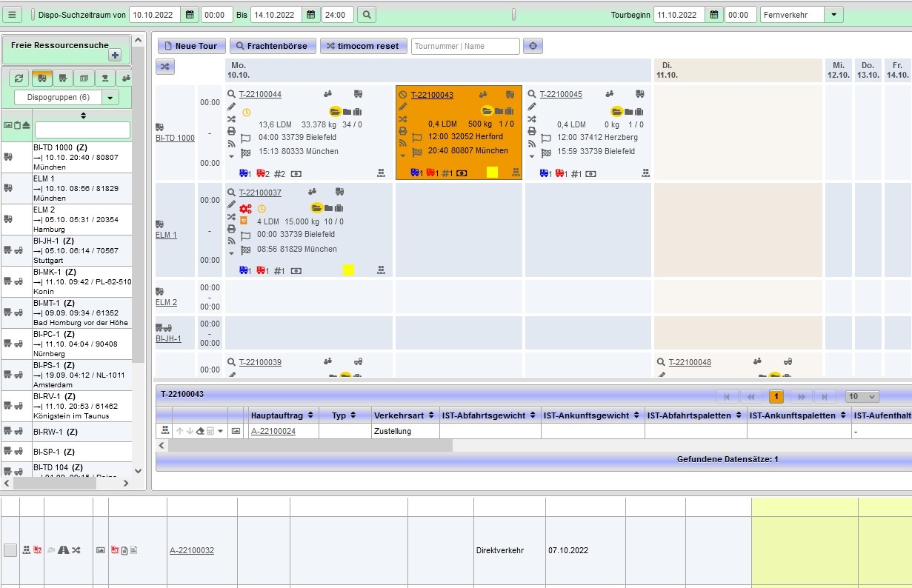Click the Neue Tour button
Viewport: 912px width, 588px height.
click(190, 46)
